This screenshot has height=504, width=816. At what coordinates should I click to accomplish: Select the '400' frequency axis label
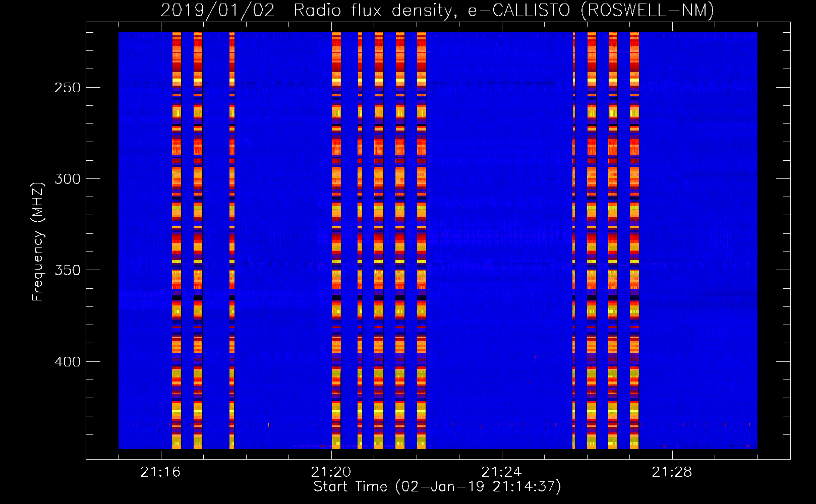[x=68, y=362]
